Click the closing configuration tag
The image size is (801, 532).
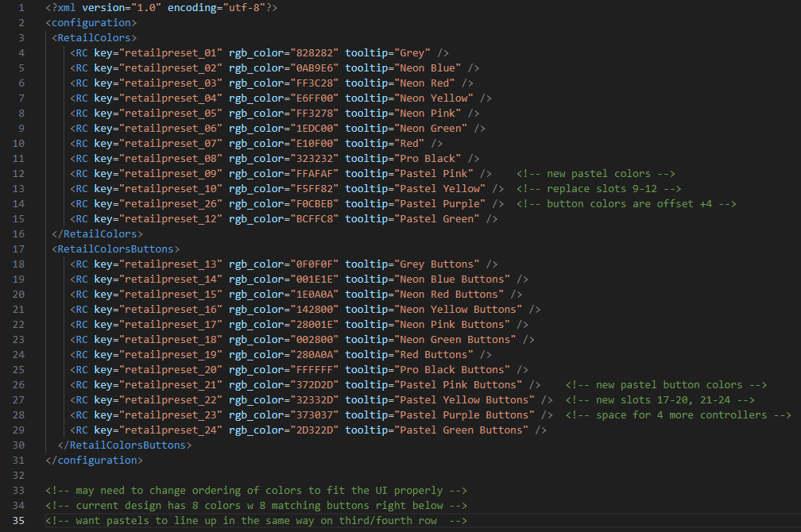click(x=94, y=461)
